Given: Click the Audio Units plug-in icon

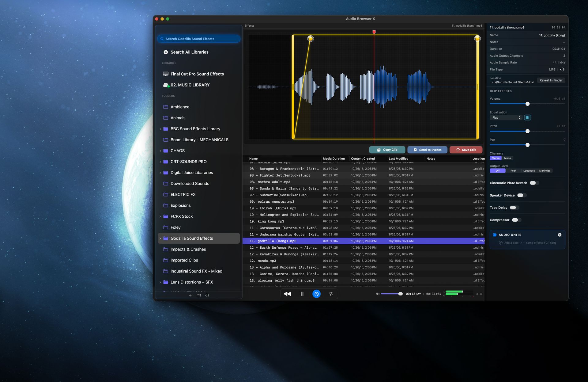Looking at the screenshot, I should click(x=495, y=235).
